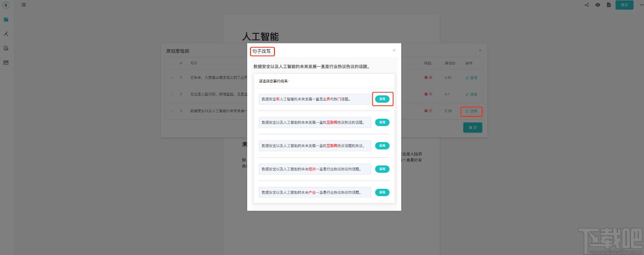This screenshot has width=644, height=255.
Task: Click the 操作 column header
Action: [x=468, y=63]
